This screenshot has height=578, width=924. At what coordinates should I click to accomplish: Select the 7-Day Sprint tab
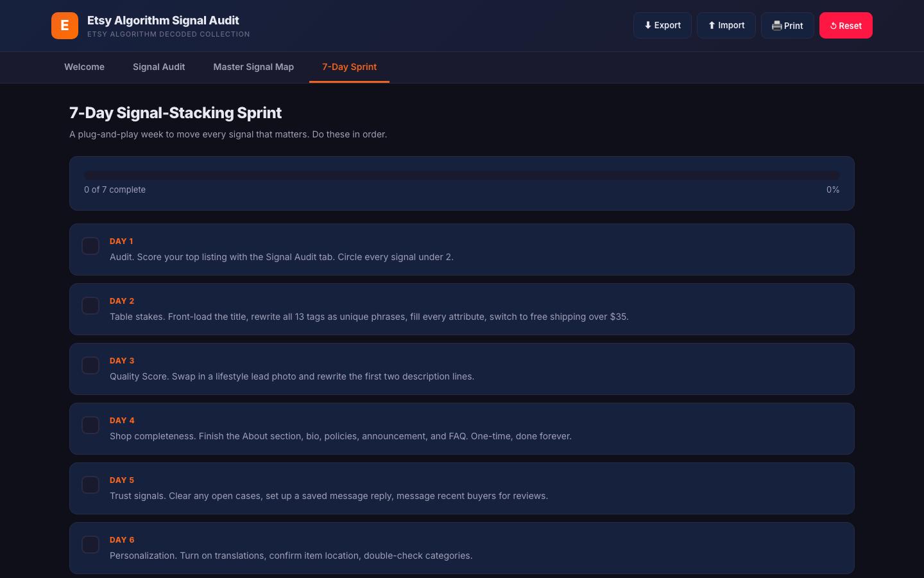(x=349, y=67)
